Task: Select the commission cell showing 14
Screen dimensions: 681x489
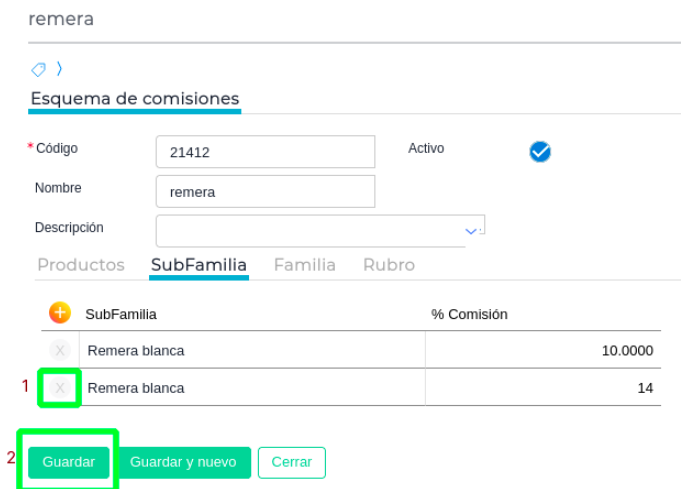Action: tap(542, 388)
